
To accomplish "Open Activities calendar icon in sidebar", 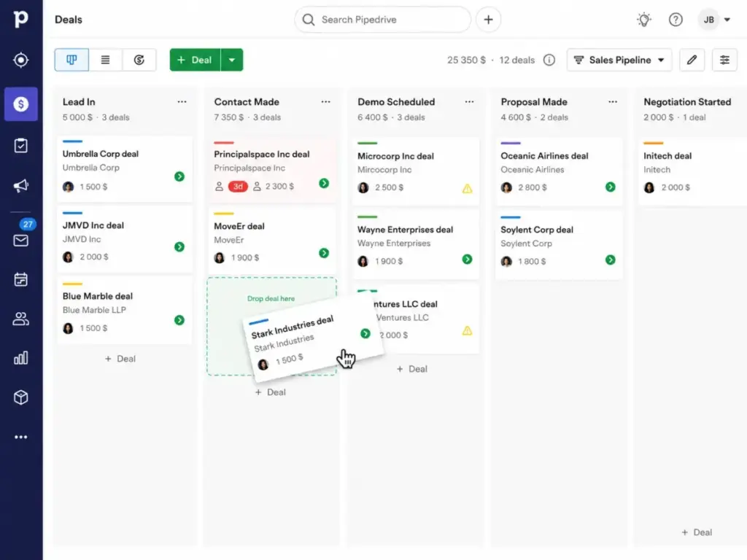I will [x=20, y=279].
